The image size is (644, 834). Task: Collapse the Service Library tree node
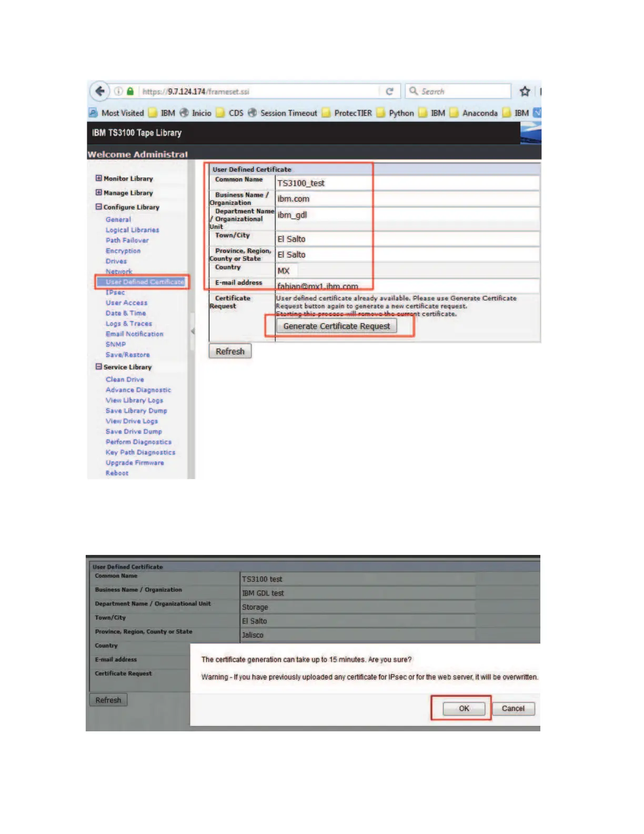[x=98, y=366]
